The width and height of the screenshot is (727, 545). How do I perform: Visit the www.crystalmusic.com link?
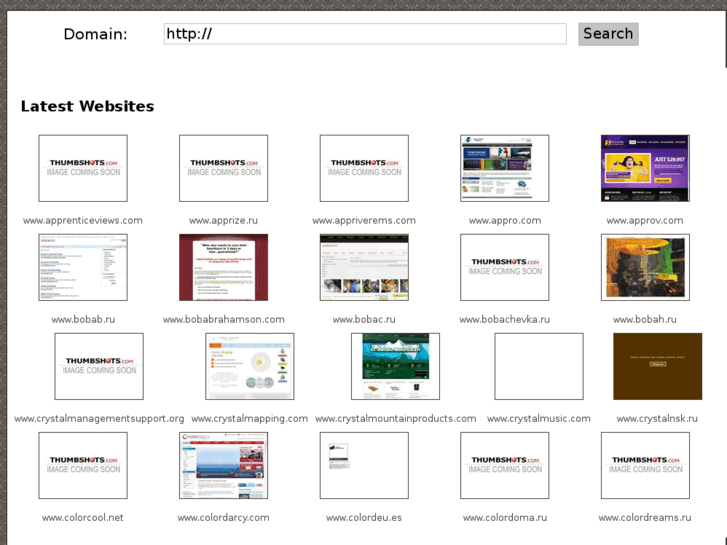pos(538,418)
